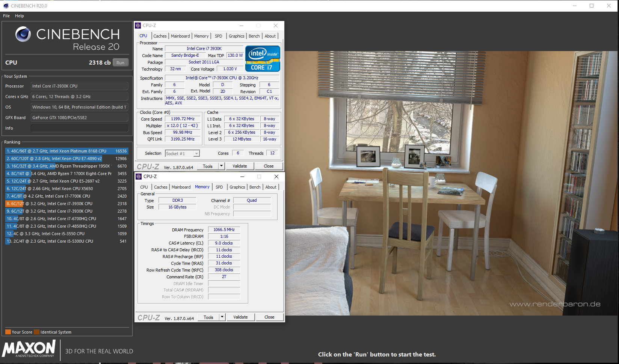The height and width of the screenshot is (364, 619).
Task: Click the Code Name value Sandy Bridge-E
Action: pos(185,55)
